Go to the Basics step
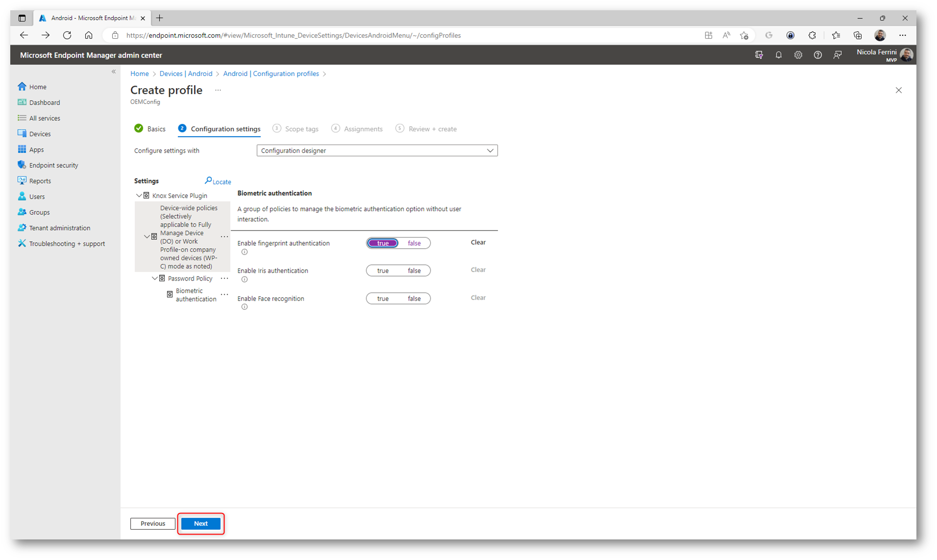 point(150,129)
